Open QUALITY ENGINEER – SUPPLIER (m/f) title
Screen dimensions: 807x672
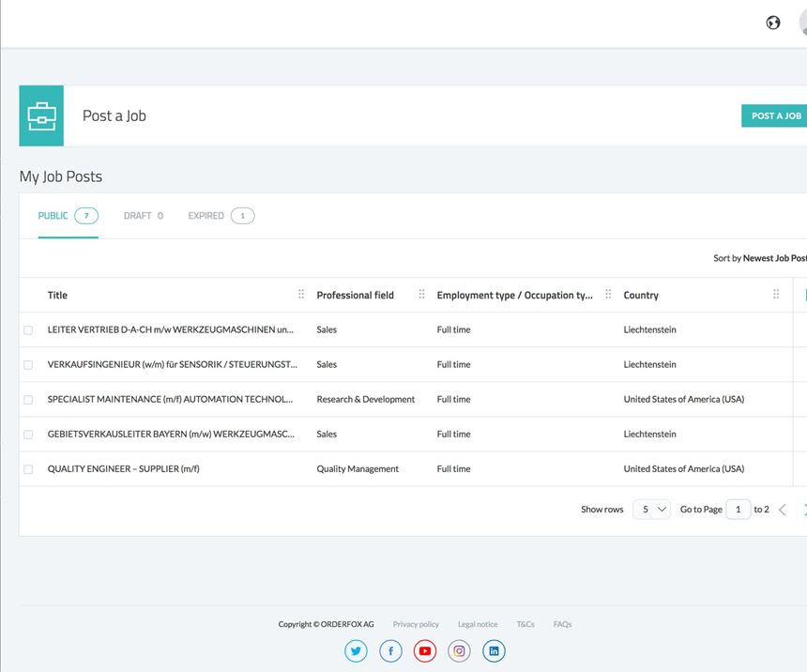124,468
